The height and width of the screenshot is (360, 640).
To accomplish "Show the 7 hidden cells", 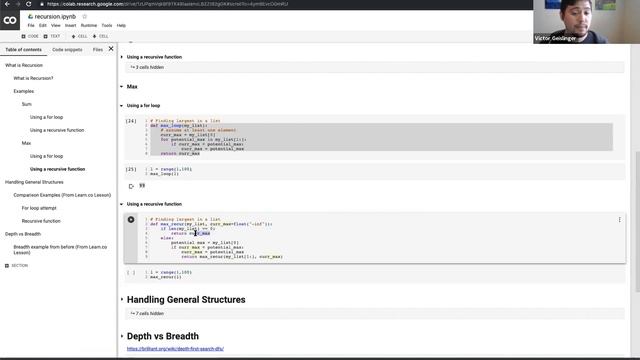I will coord(147,313).
